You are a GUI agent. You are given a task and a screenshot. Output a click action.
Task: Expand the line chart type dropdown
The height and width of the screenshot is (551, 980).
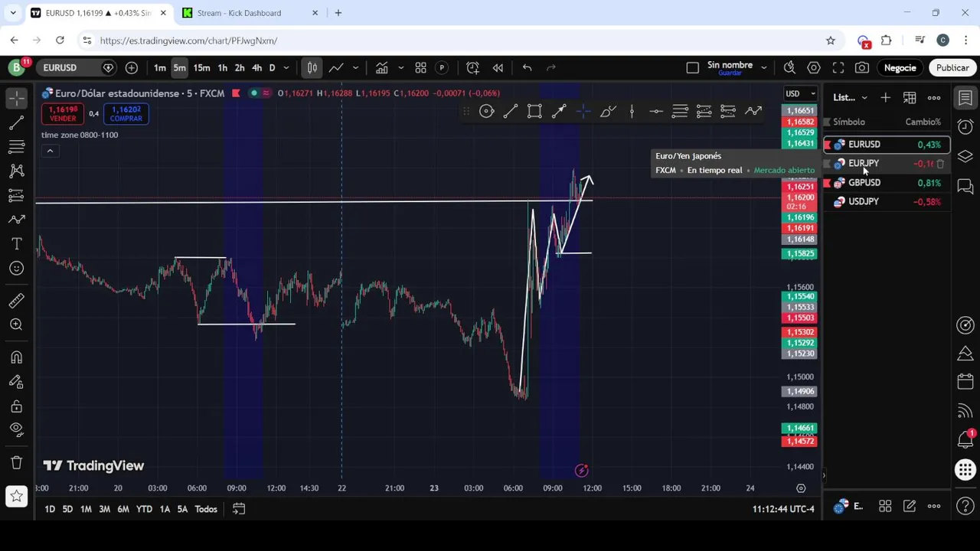pos(355,67)
